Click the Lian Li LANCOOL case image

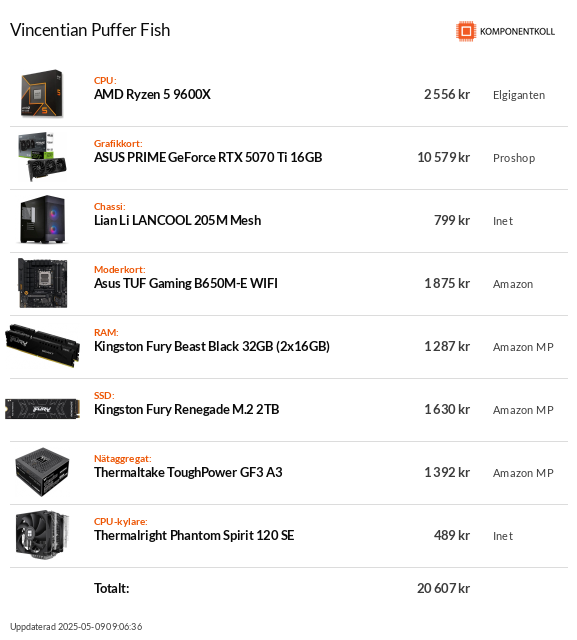tap(42, 220)
